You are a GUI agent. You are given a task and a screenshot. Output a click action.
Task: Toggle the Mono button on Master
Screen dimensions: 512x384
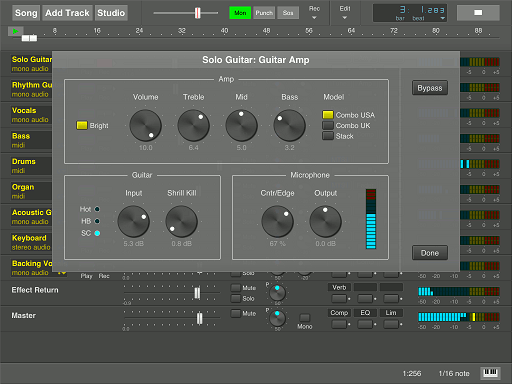[305, 317]
